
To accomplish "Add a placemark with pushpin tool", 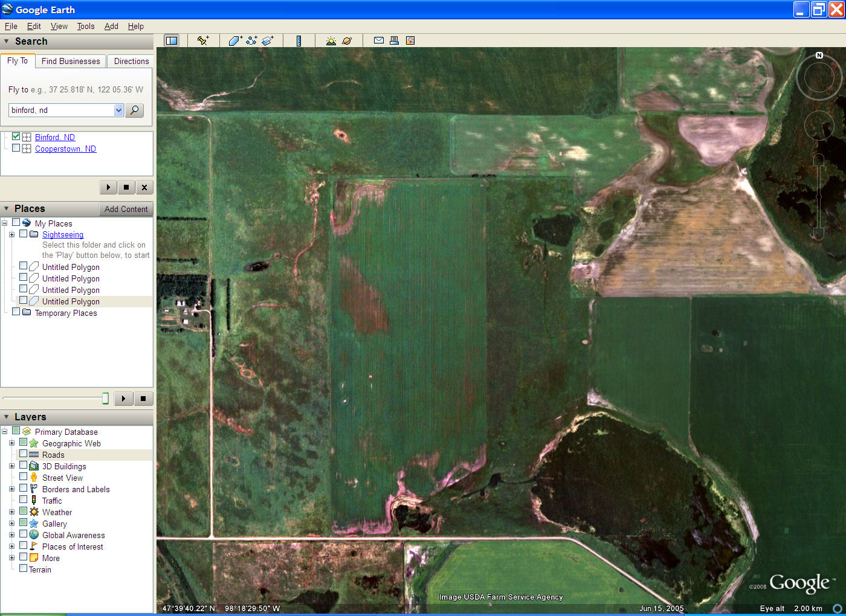I will pyautogui.click(x=203, y=40).
